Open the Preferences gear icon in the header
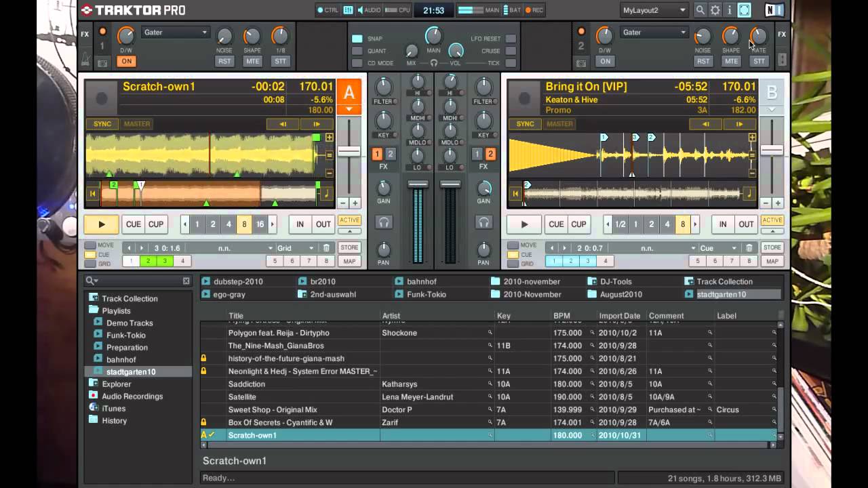 [716, 10]
